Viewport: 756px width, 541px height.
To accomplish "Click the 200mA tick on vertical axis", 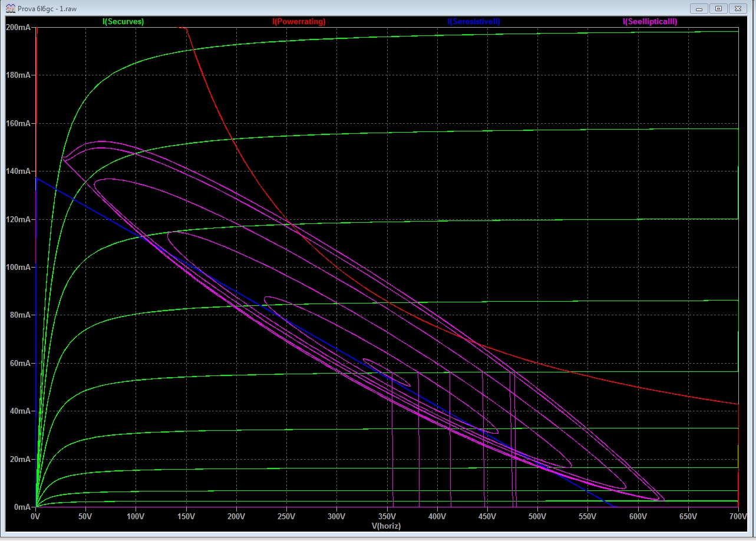I will pyautogui.click(x=18, y=28).
